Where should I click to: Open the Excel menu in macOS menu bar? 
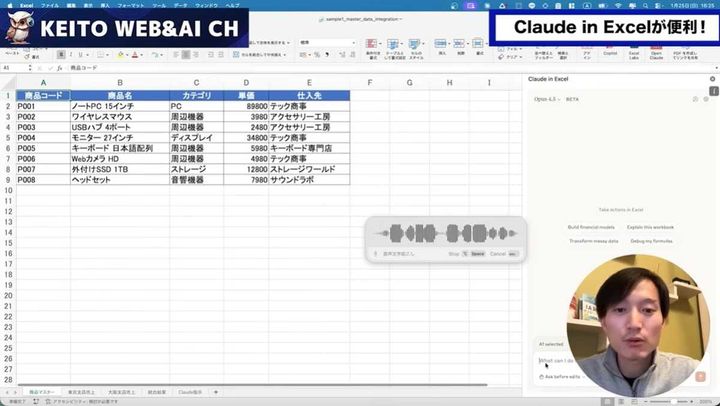(x=26, y=6)
